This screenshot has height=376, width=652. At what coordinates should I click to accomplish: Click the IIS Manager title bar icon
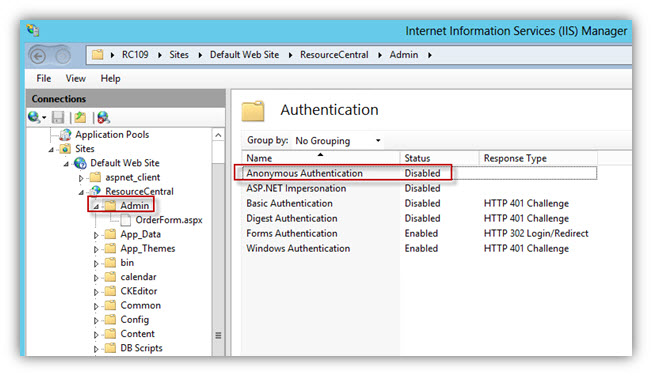click(33, 30)
